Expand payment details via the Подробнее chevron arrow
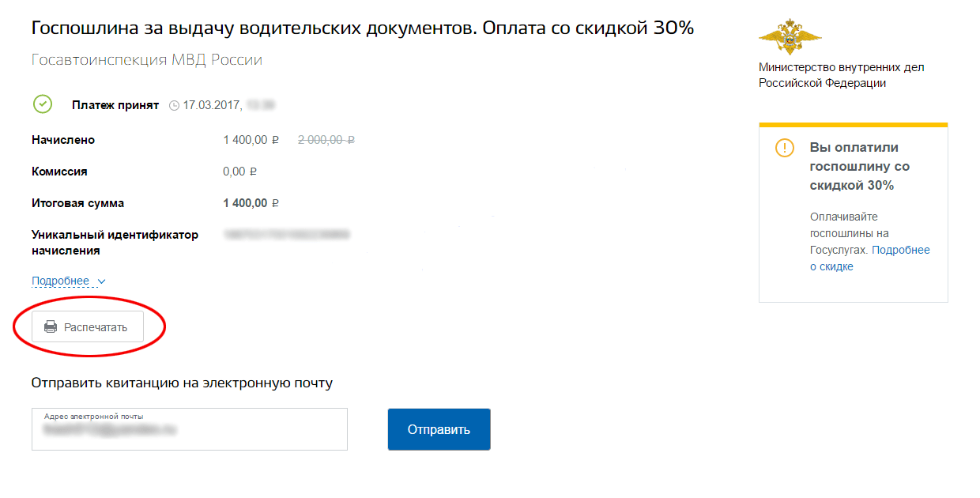 [x=101, y=281]
